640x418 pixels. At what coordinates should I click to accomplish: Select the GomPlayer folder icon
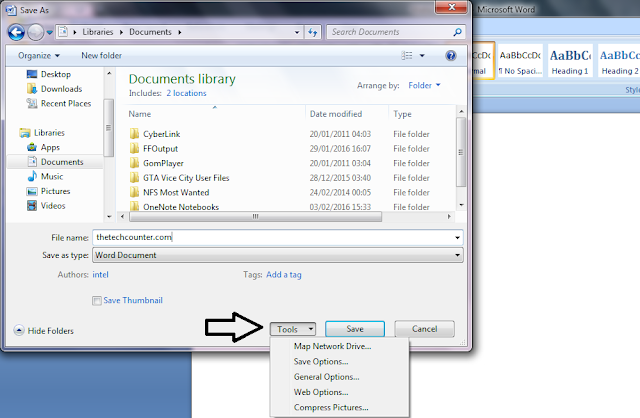tap(134, 163)
